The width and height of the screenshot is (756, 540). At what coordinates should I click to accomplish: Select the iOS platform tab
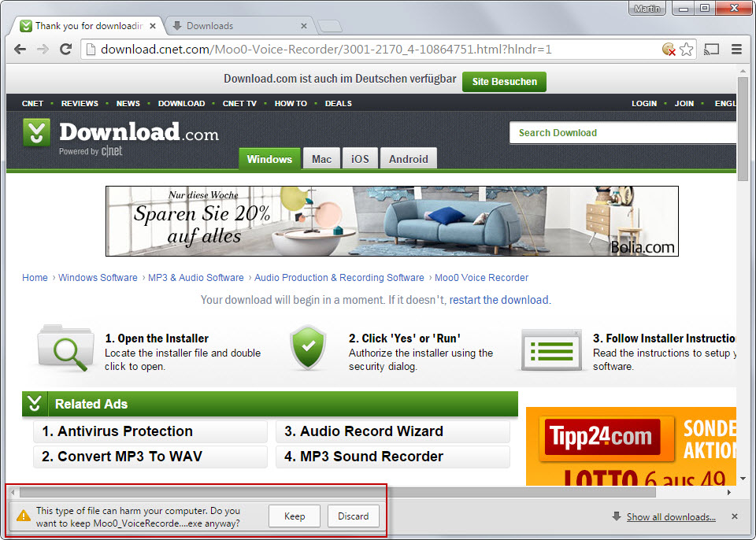[360, 159]
